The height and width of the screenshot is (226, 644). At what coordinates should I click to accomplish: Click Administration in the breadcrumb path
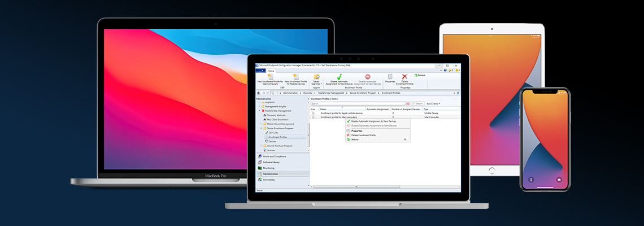[290, 93]
